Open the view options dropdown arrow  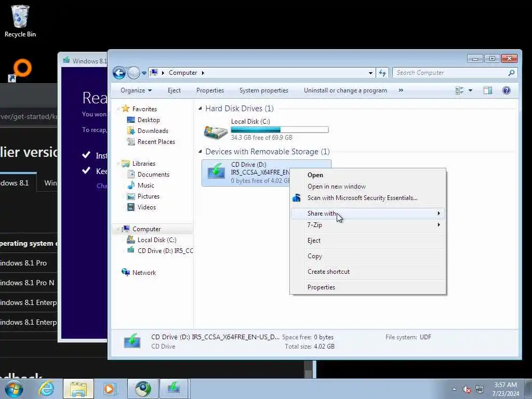point(470,90)
